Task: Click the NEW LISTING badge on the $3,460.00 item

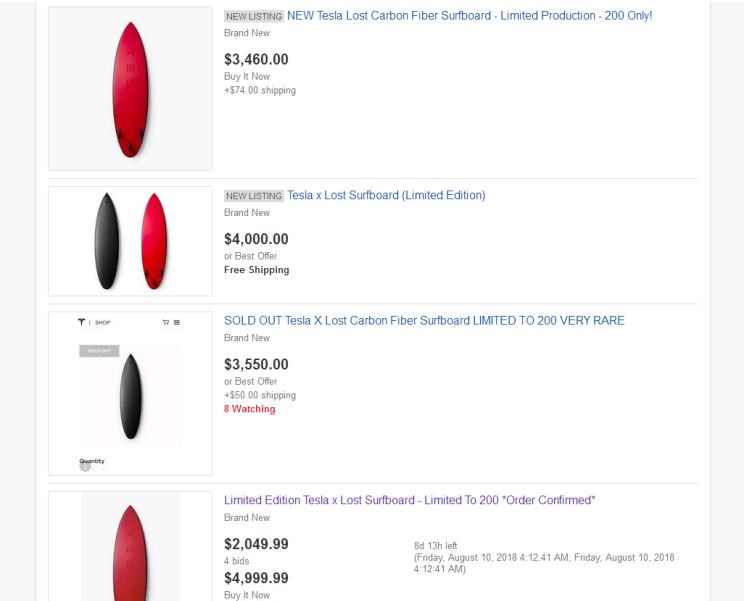Action: coord(254,17)
